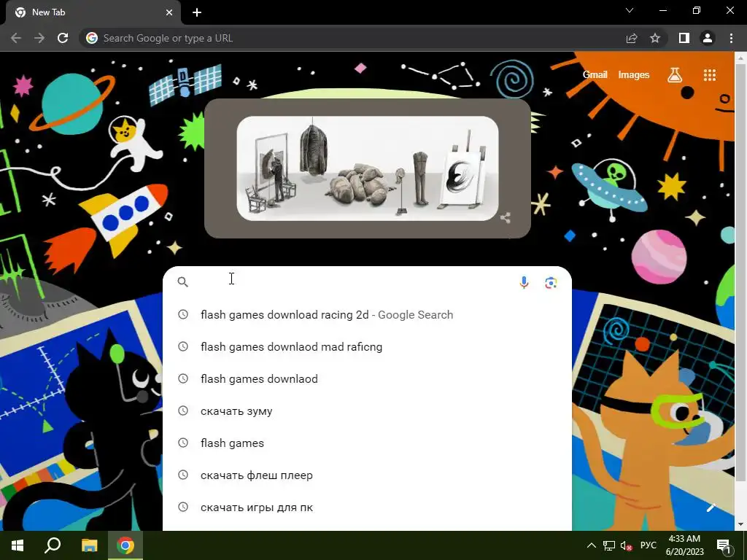This screenshot has width=747, height=560.
Task: Select the 'flash games downlaod' suggestion
Action: pyautogui.click(x=367, y=378)
